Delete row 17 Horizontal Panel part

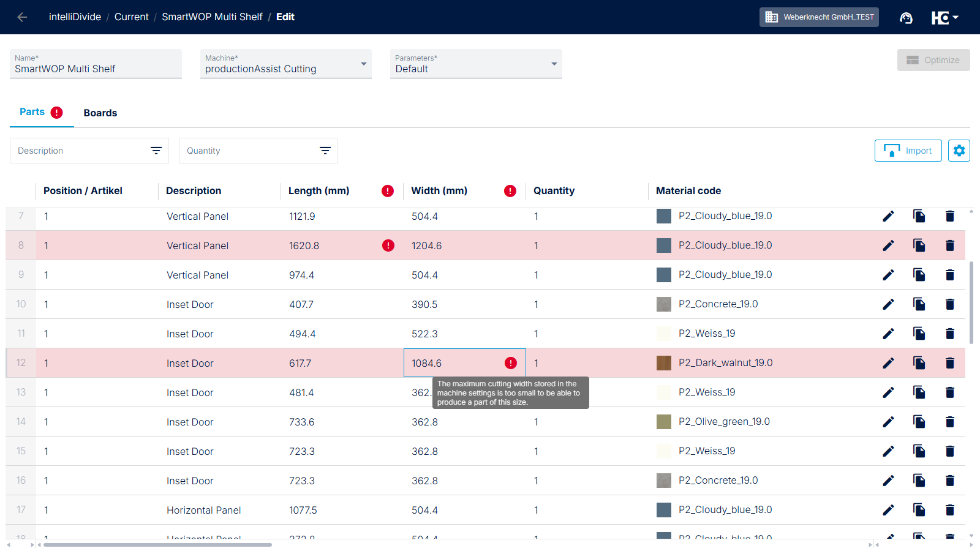click(x=949, y=510)
